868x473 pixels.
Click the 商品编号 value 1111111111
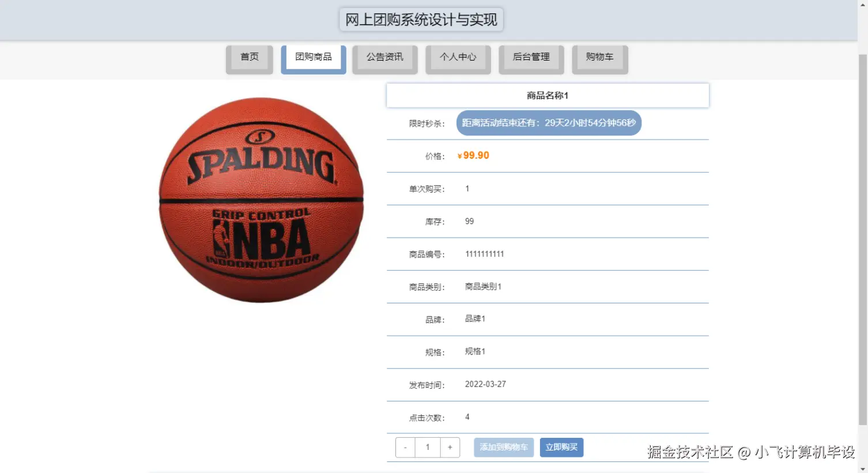click(x=485, y=254)
